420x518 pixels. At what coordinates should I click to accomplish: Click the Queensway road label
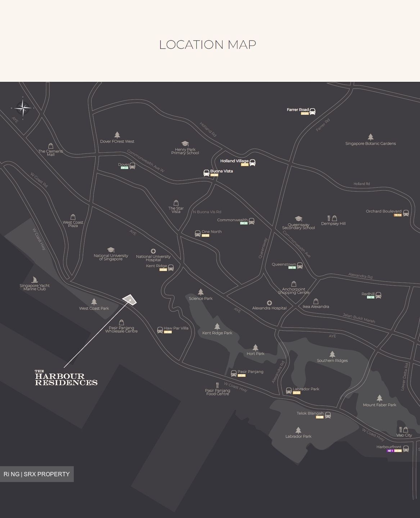pos(263,248)
